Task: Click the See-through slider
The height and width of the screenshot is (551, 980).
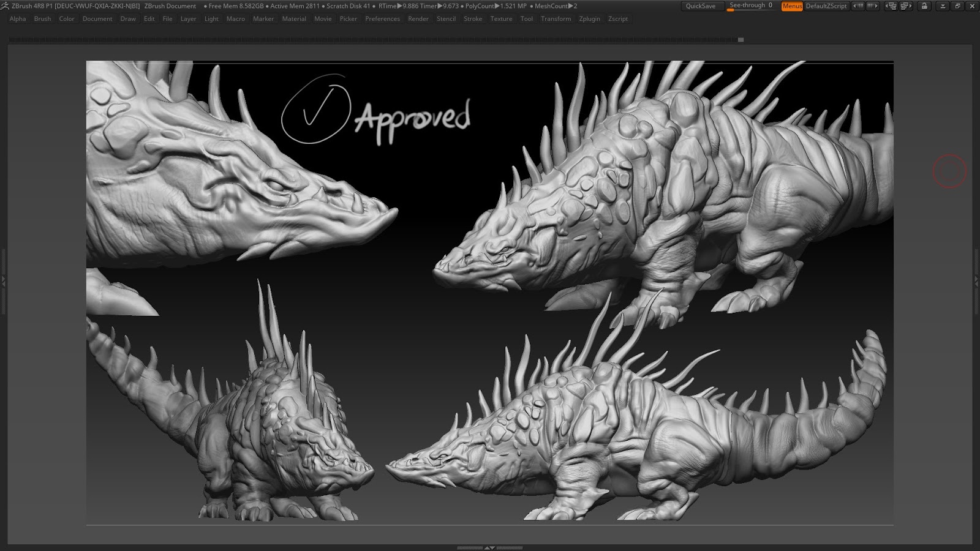Action: 752,6
